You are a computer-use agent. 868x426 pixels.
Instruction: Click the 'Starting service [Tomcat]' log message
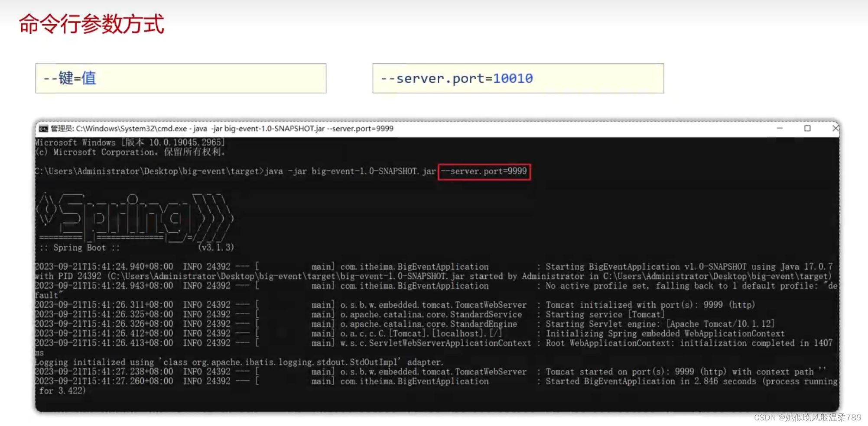pyautogui.click(x=605, y=314)
